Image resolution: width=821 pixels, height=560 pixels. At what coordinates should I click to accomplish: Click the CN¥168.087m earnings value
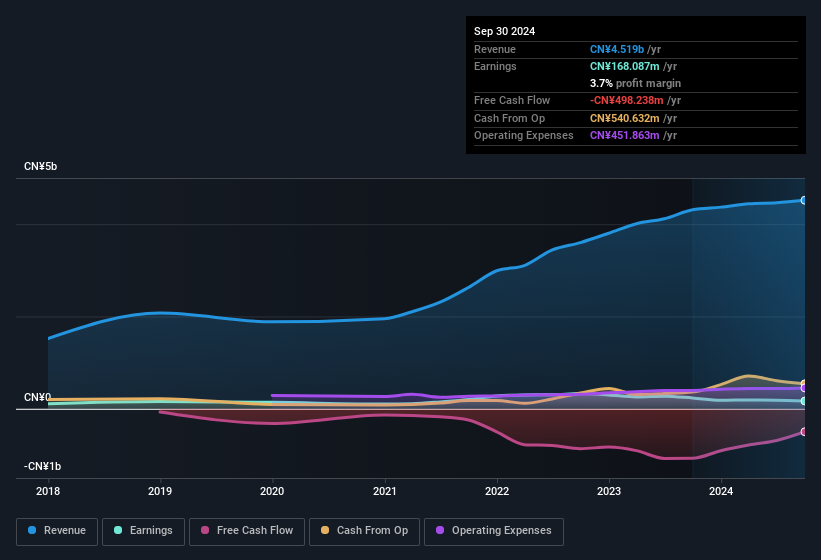tap(625, 66)
